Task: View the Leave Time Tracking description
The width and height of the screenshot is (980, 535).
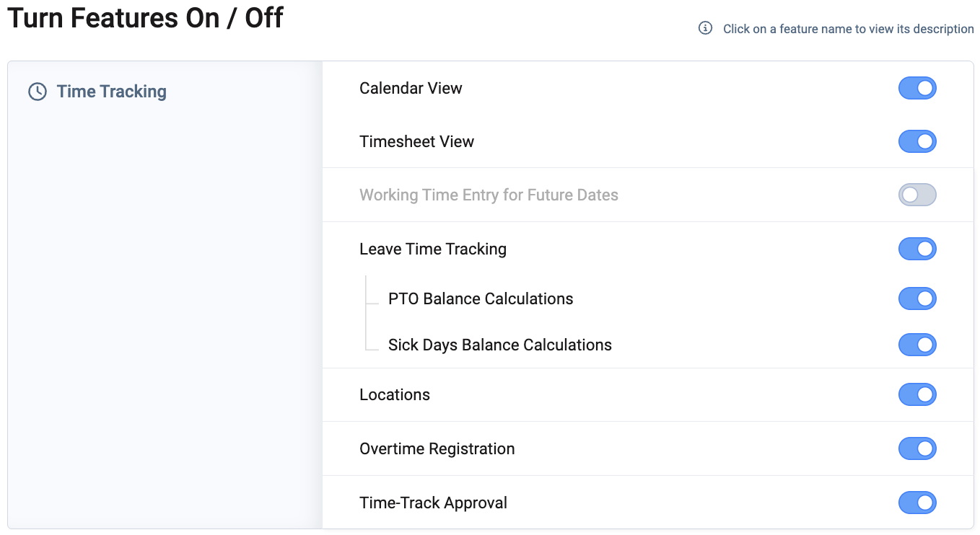Action: click(x=433, y=249)
